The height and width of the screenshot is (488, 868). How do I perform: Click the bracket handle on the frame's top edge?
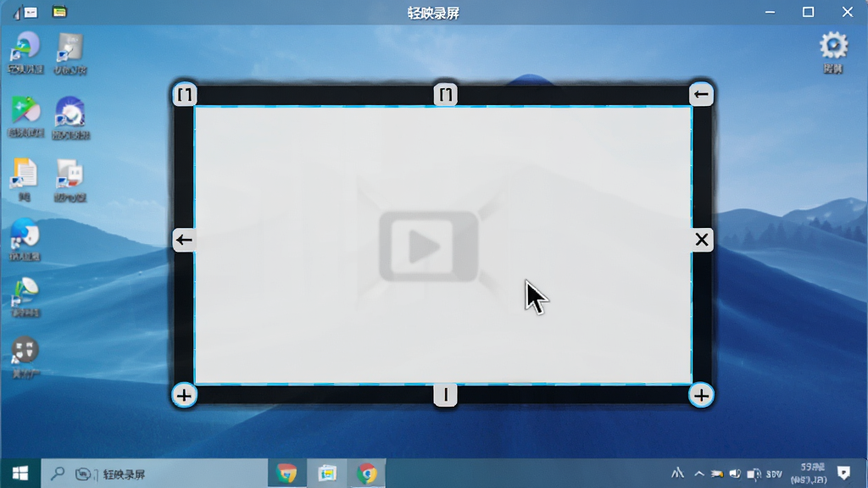click(445, 95)
